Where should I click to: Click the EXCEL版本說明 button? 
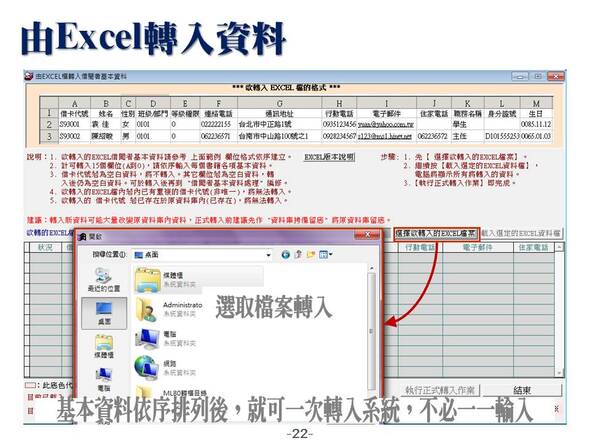(329, 157)
